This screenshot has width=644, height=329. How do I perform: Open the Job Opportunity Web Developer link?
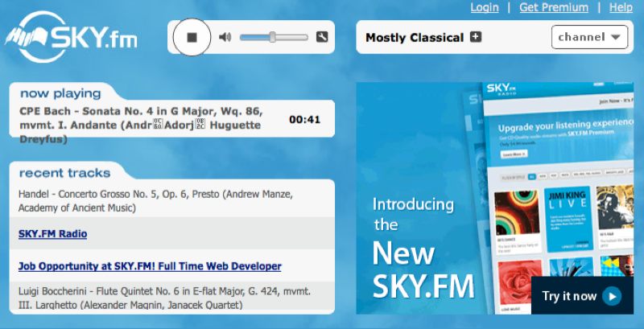click(x=150, y=266)
